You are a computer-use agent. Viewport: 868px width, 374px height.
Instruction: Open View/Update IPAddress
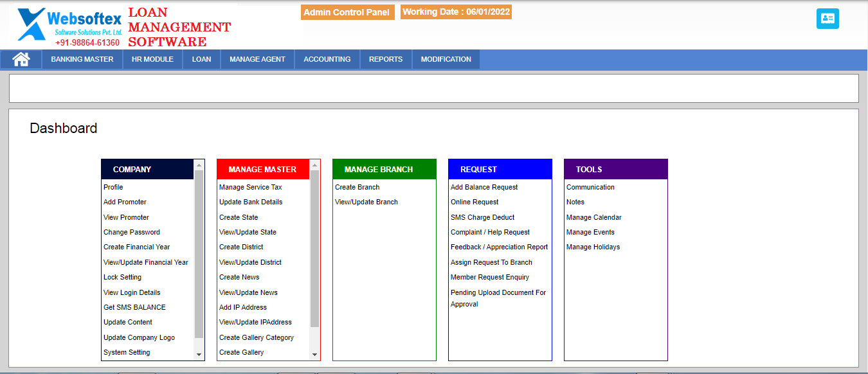coord(255,322)
